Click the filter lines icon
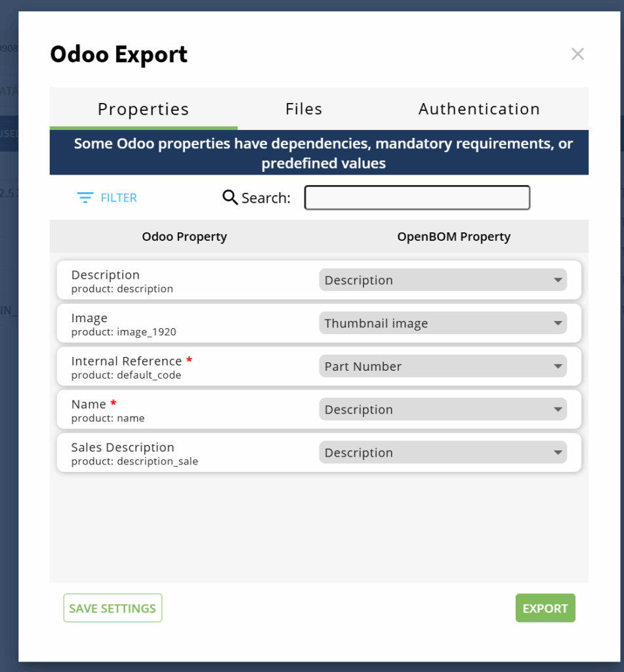The image size is (624, 672). (x=85, y=198)
